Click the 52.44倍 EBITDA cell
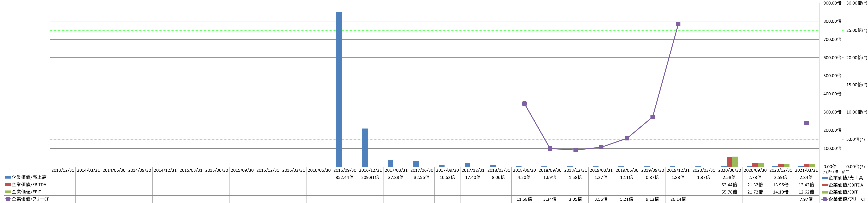868x203 pixels. click(729, 184)
